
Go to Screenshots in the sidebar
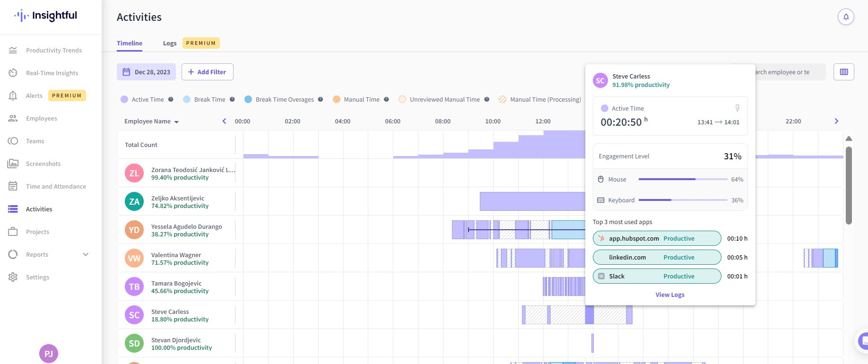(x=43, y=164)
